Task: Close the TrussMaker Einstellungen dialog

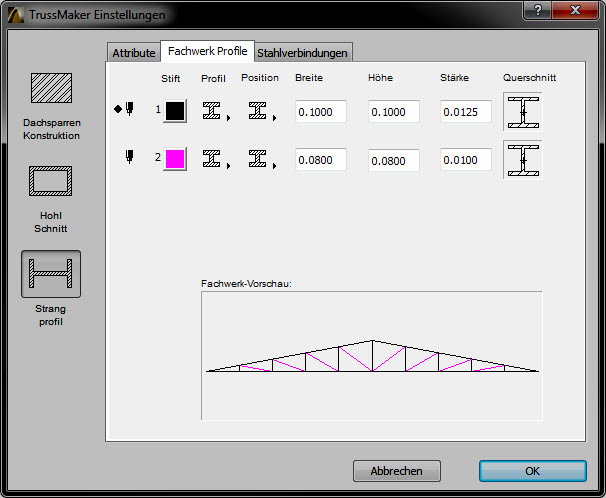Action: 575,10
